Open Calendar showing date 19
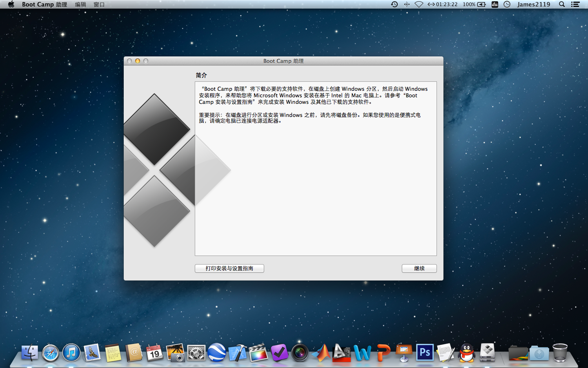Screen dimensions: 588x368 pos(155,353)
